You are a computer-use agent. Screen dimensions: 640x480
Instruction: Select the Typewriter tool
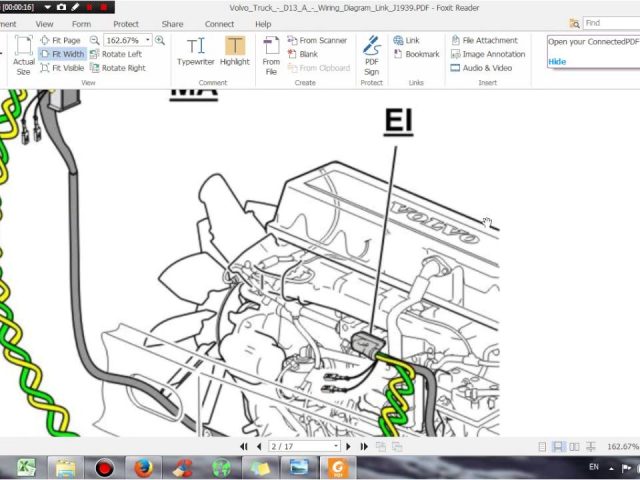[196, 51]
